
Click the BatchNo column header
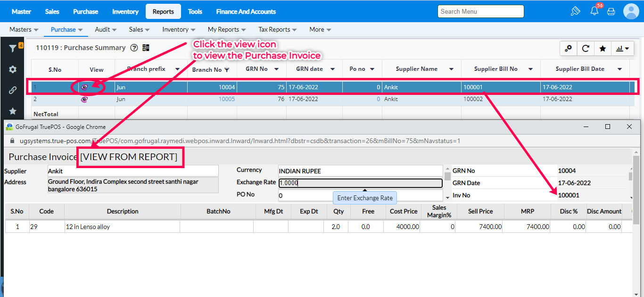point(218,212)
